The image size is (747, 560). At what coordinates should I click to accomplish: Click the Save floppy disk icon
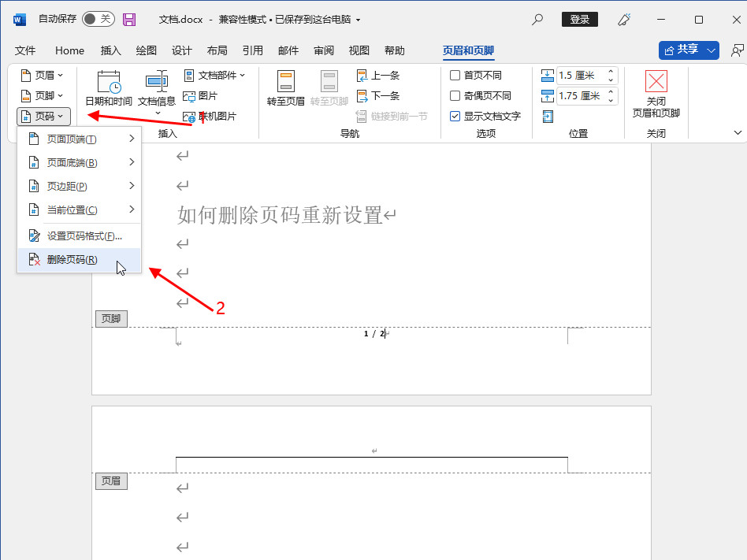click(x=129, y=19)
